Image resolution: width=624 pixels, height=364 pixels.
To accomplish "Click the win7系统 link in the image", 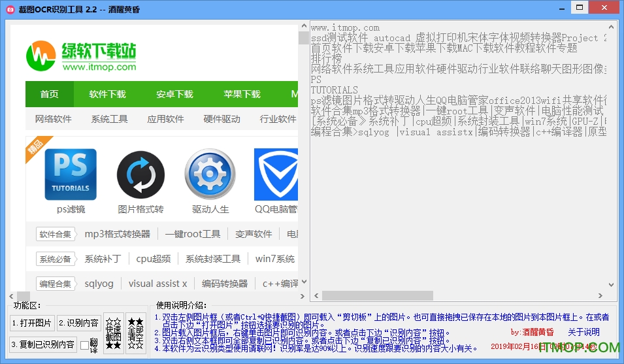I will coord(275,259).
